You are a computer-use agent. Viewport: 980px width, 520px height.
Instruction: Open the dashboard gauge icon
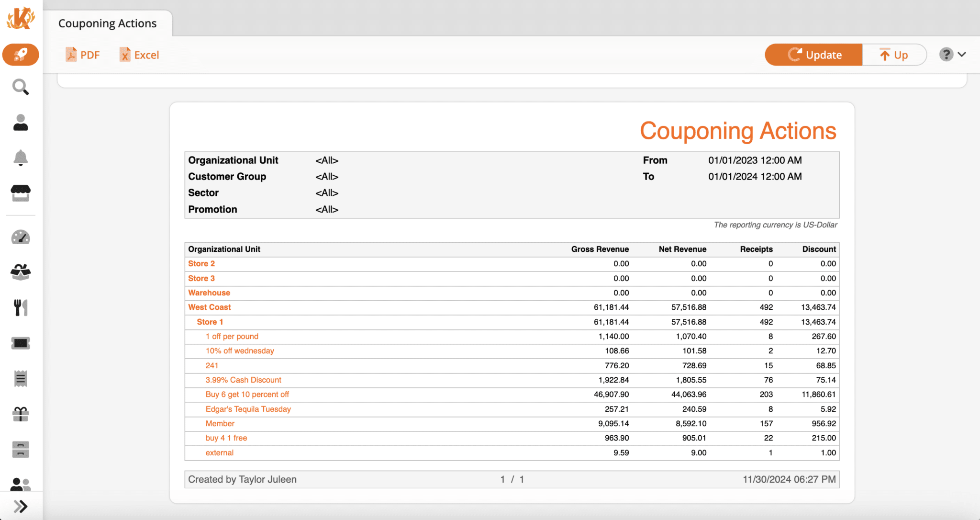point(21,237)
